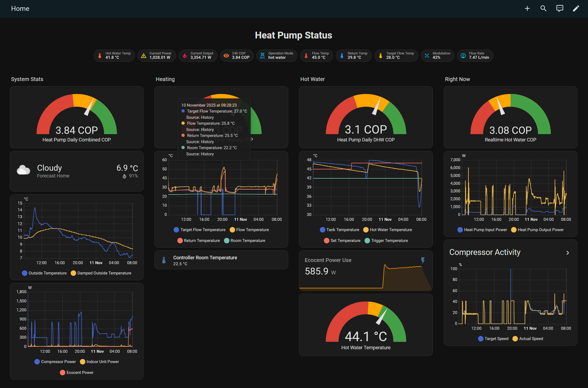This screenshot has height=388, width=588.
Task: Click the Flow Rate gauge icon
Action: [x=463, y=56]
